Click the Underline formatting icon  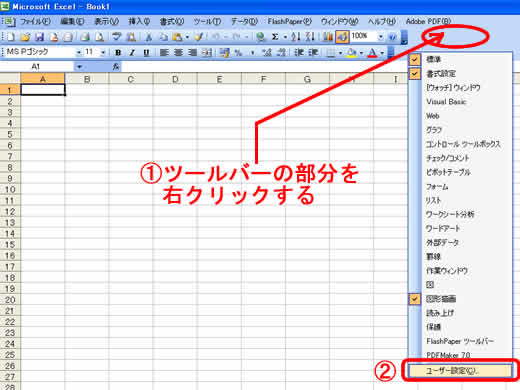[146, 53]
